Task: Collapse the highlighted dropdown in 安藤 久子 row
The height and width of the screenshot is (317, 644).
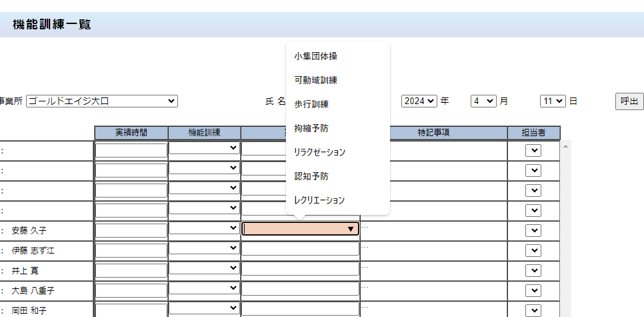Action: (300, 229)
